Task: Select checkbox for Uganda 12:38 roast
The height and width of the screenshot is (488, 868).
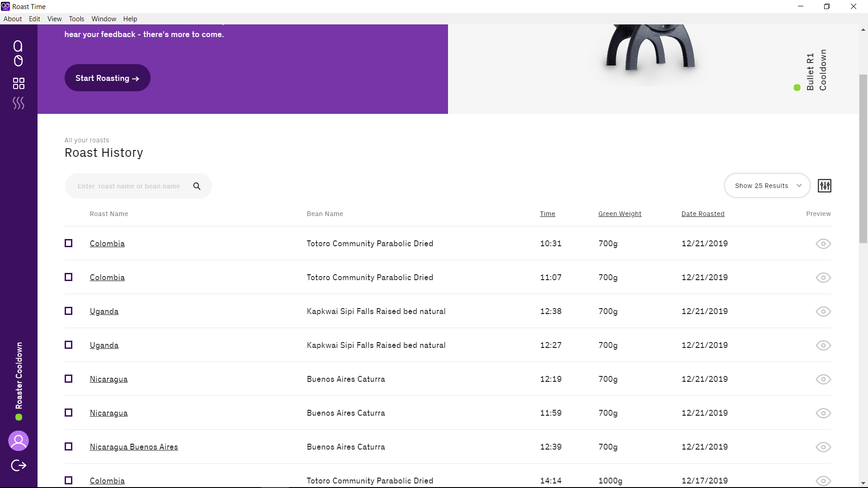Action: pyautogui.click(x=68, y=311)
